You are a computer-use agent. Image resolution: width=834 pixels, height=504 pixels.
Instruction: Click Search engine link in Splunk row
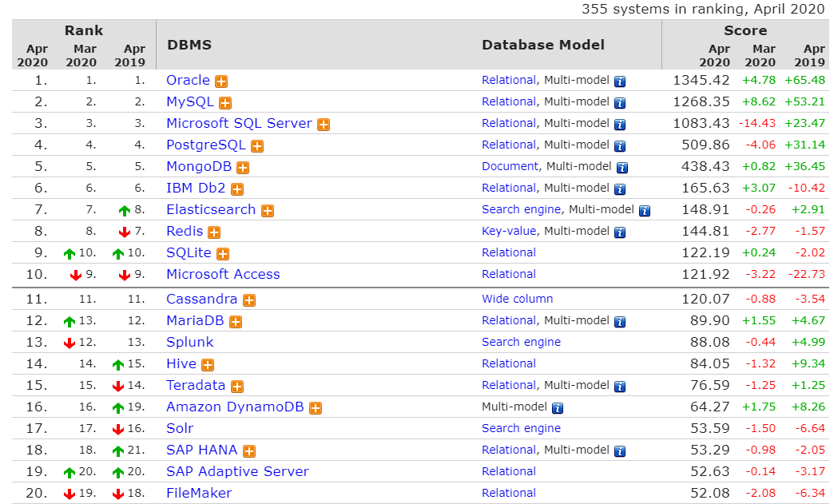(521, 343)
